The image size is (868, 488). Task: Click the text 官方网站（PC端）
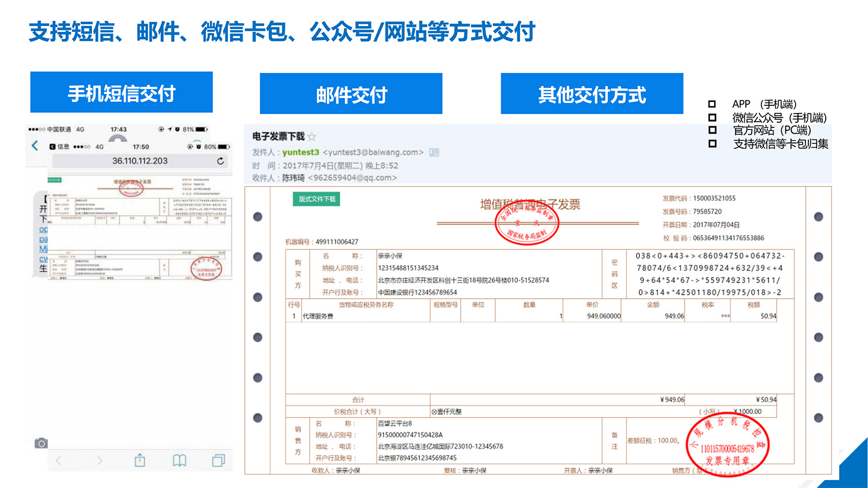772,130
